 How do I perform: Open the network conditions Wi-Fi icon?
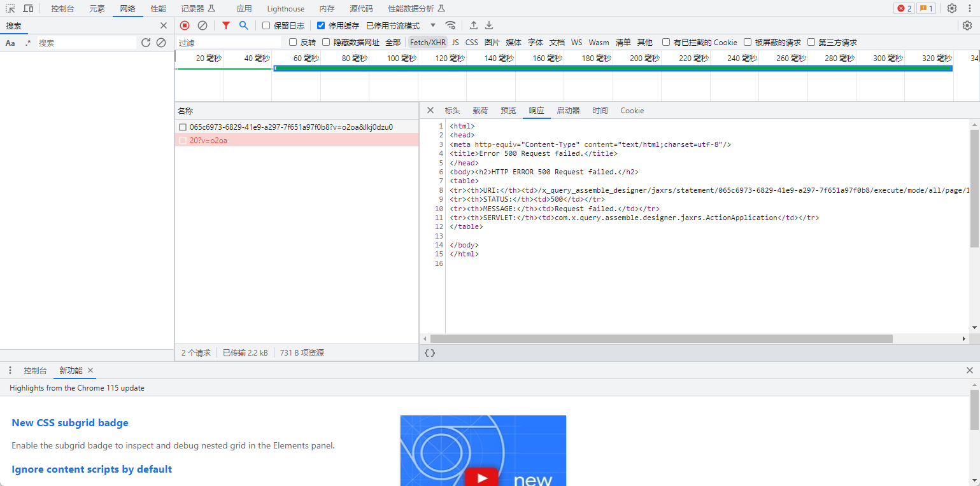pyautogui.click(x=450, y=25)
